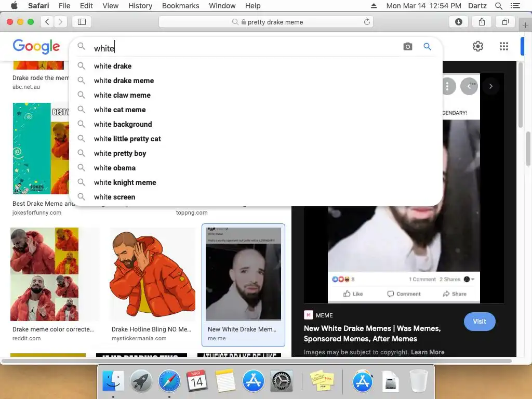Click the date and time in menu bar
532x399 pixels.
(x=424, y=6)
